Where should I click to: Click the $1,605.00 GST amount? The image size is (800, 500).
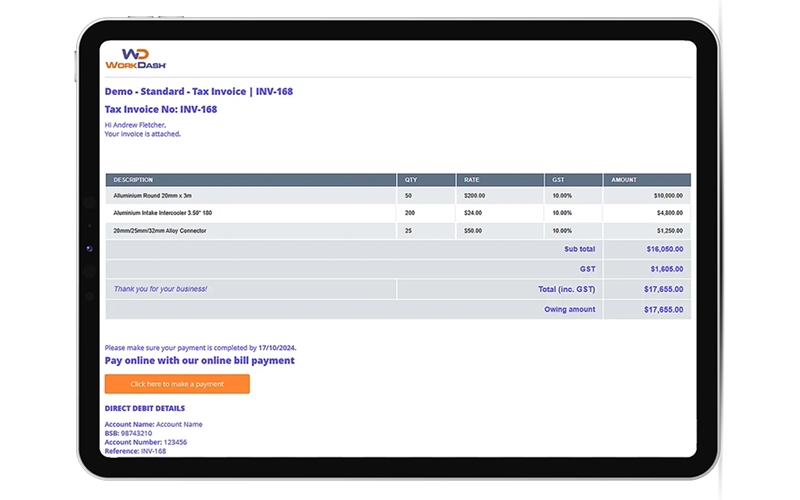click(666, 269)
